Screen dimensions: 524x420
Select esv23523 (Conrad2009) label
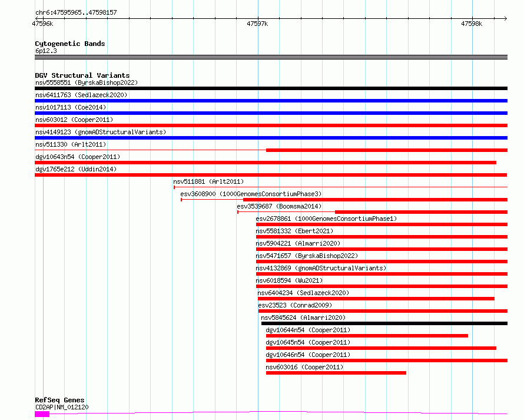click(x=295, y=305)
